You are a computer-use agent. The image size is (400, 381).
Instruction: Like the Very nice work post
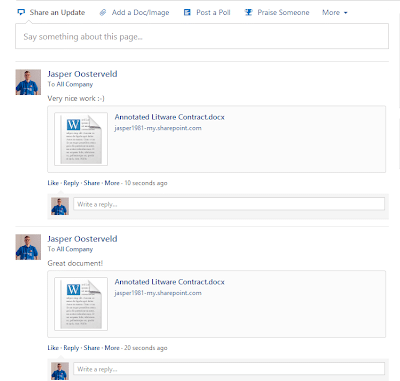(x=53, y=183)
